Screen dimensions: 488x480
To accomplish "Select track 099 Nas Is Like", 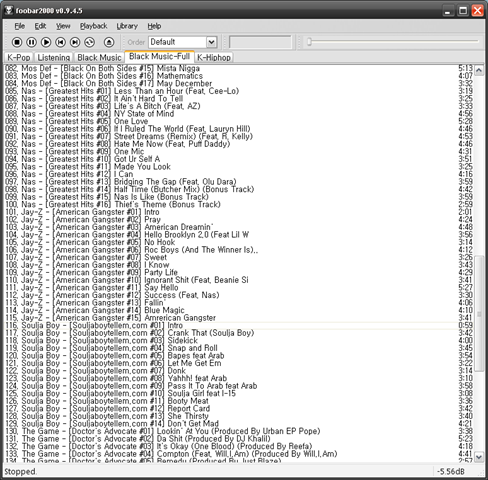I will pos(239,197).
